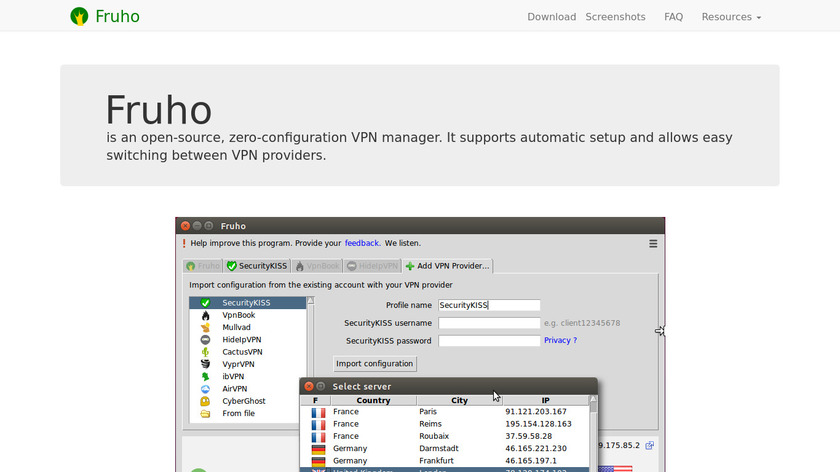Click the external link icon beside IP address
840x472 pixels.
pyautogui.click(x=649, y=446)
